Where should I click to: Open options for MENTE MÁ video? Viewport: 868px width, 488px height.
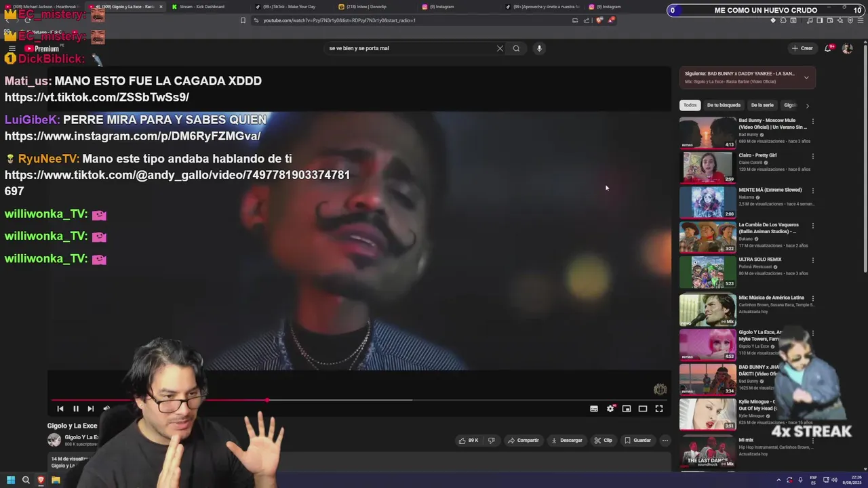pyautogui.click(x=812, y=190)
